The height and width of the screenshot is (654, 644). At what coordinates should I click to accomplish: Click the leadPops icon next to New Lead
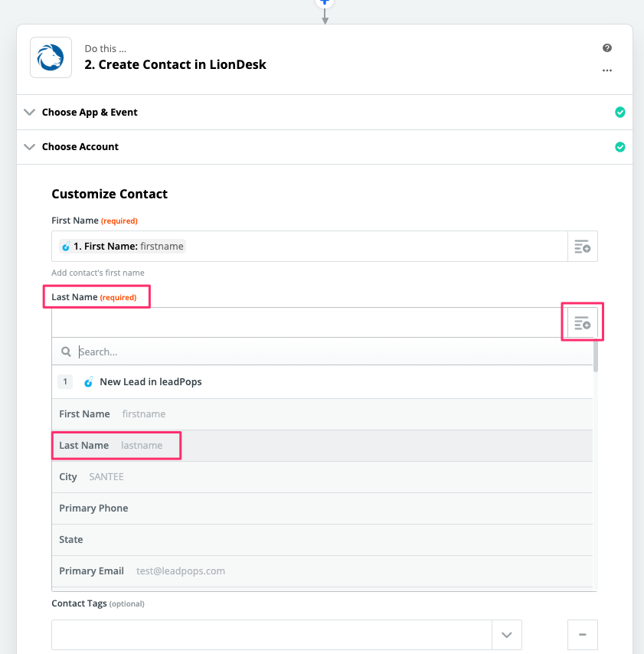pos(88,381)
